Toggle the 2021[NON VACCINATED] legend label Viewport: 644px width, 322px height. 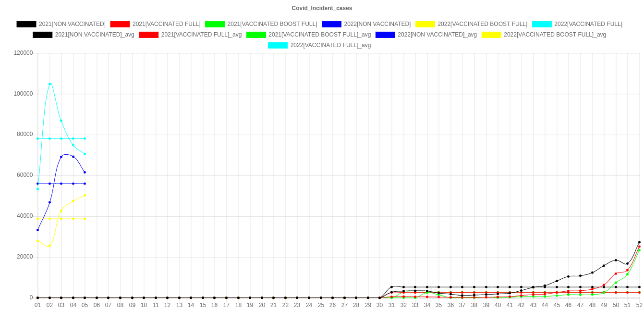point(72,24)
